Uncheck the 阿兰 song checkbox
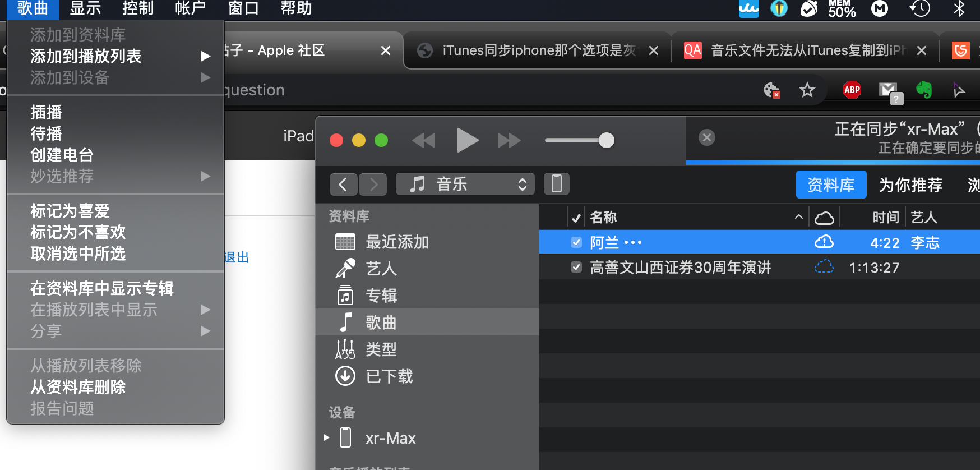Viewport: 980px width, 470px height. (x=576, y=242)
